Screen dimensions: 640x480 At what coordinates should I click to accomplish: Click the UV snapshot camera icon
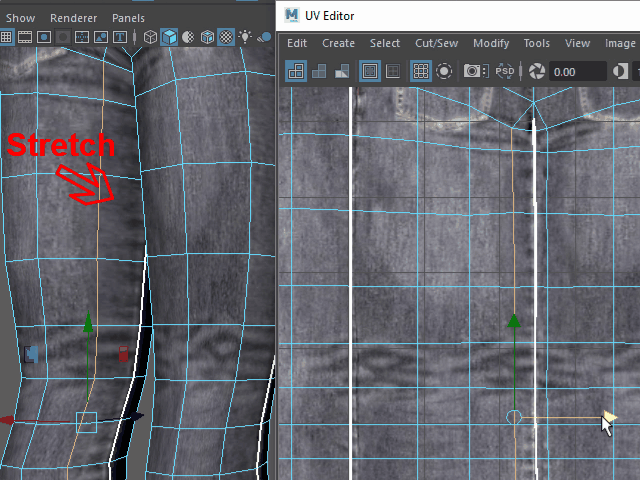(474, 71)
